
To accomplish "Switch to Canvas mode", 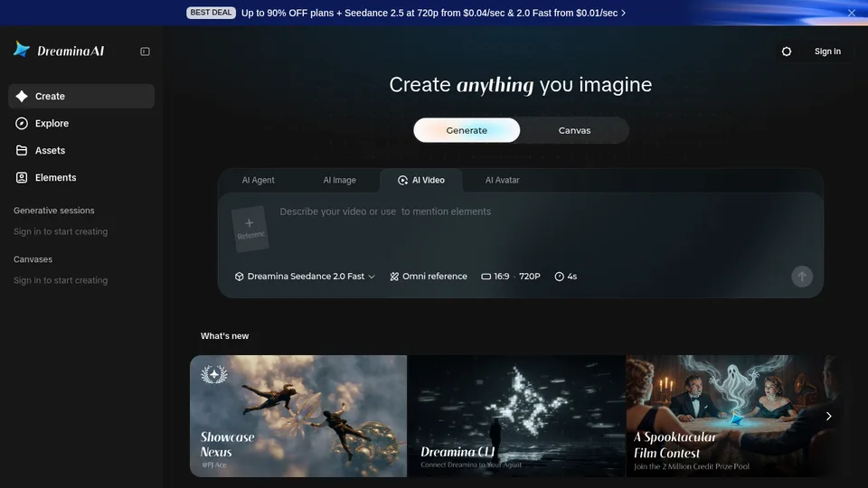I will (x=574, y=130).
